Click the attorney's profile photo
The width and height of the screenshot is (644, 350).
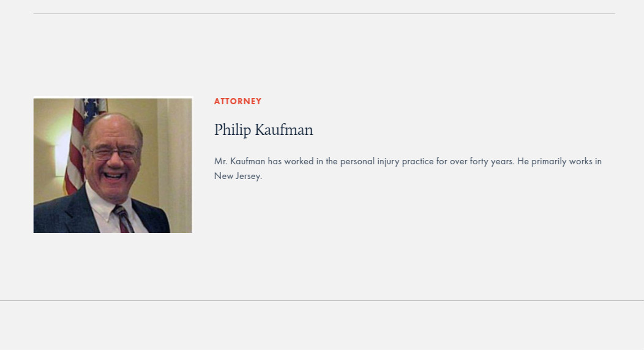[x=113, y=165]
